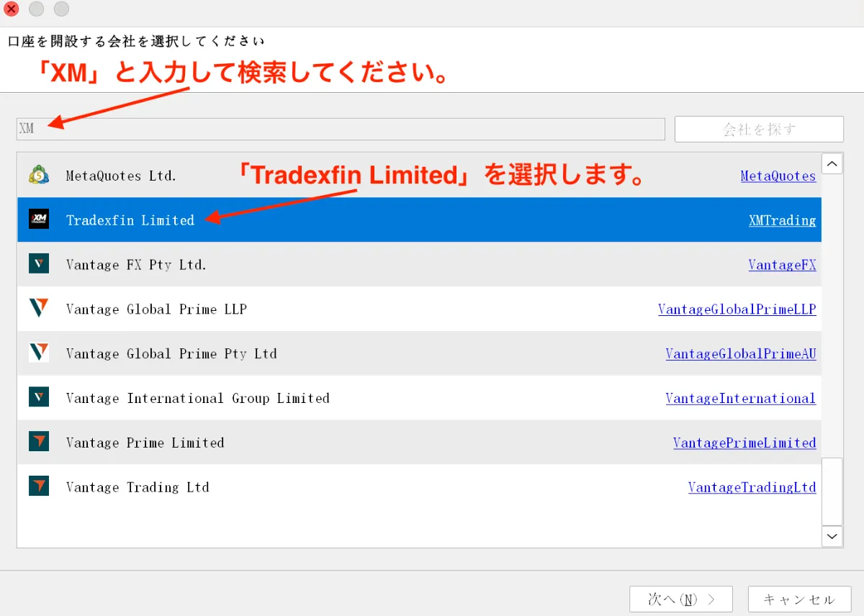Screen dimensions: 864x616
Task: Open the VantageTradingLtd link
Action: (752, 487)
